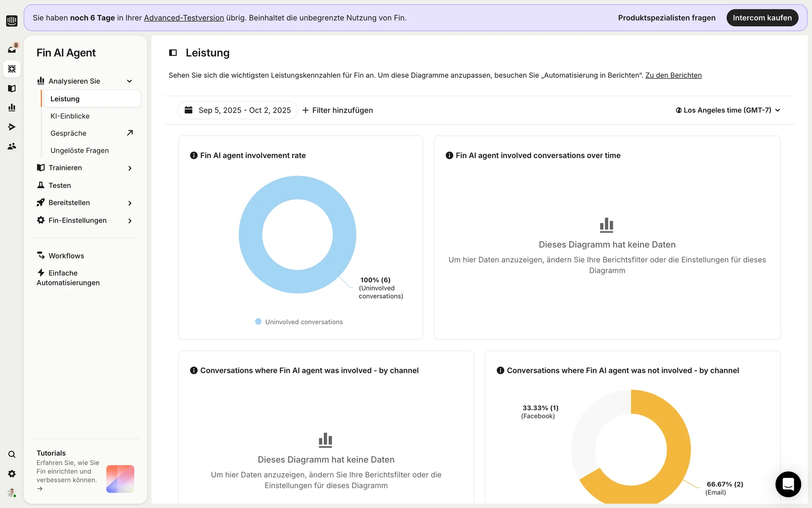Click the Intercom kaufen button
This screenshot has height=508, width=812.
click(x=762, y=18)
